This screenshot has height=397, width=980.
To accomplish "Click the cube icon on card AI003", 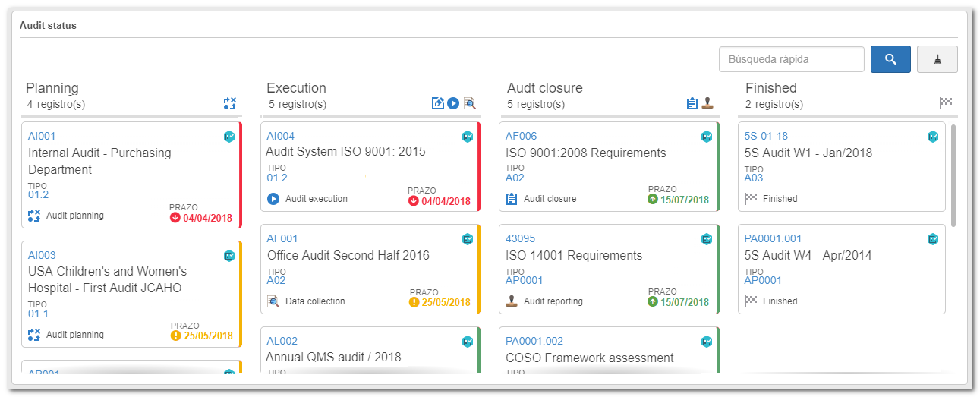I will pos(229,256).
